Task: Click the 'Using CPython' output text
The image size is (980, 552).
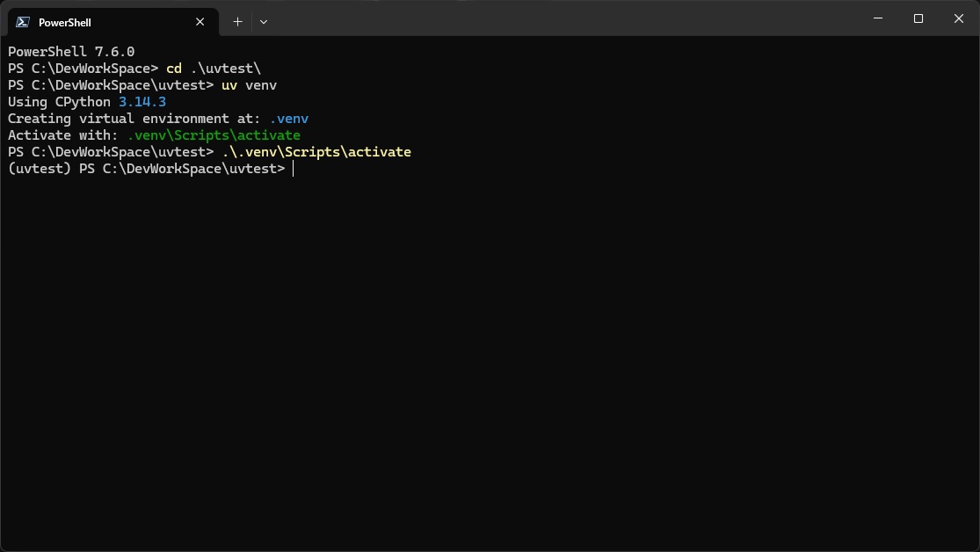Action: tap(59, 102)
